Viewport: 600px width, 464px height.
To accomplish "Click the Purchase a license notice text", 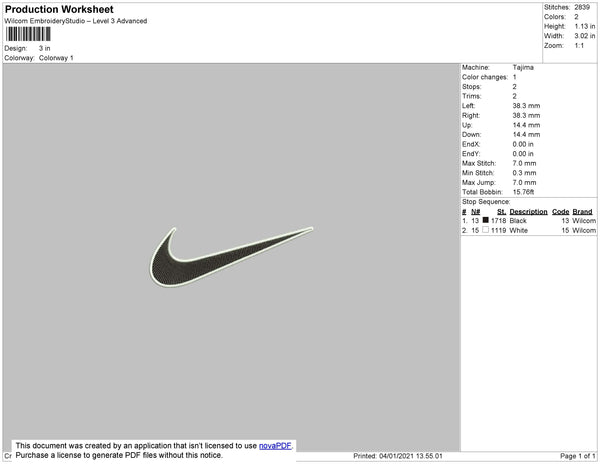I will point(119,455).
